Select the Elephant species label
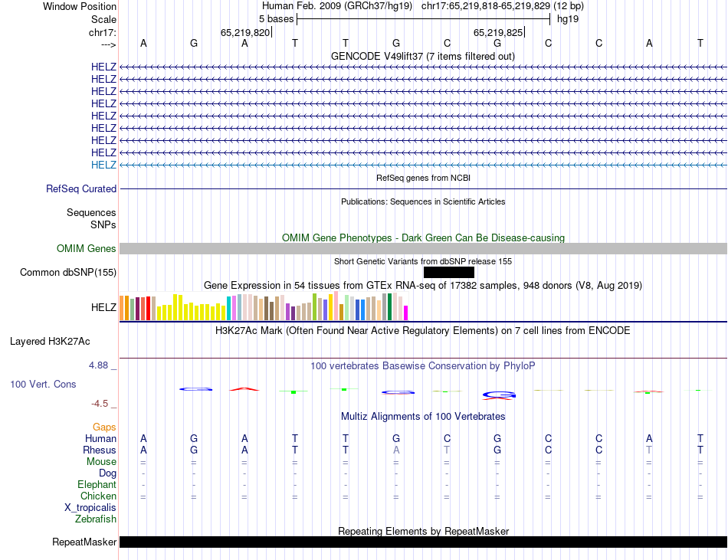 coord(97,484)
